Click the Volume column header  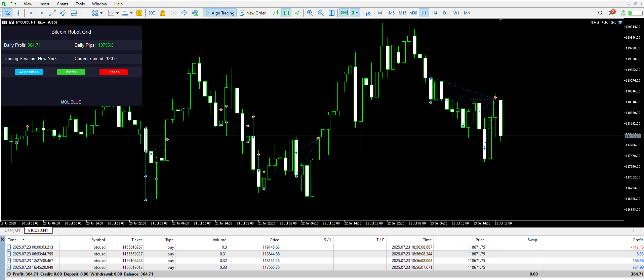[x=219, y=240]
